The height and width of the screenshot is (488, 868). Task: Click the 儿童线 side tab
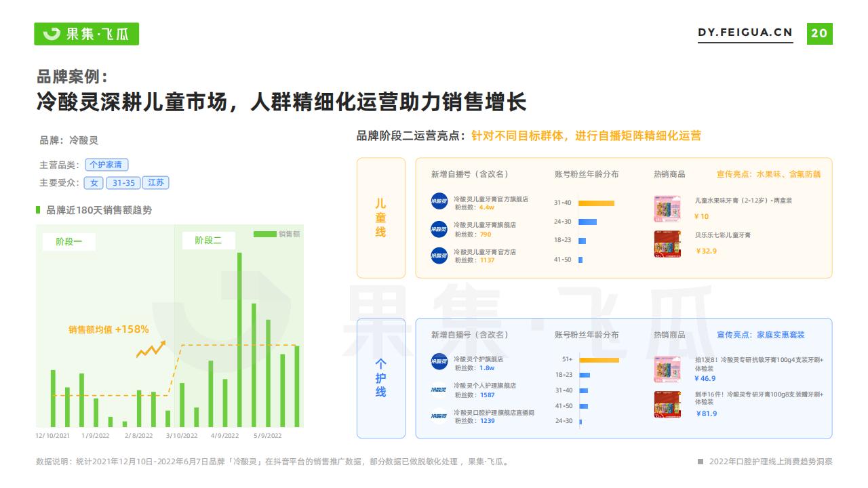point(380,218)
